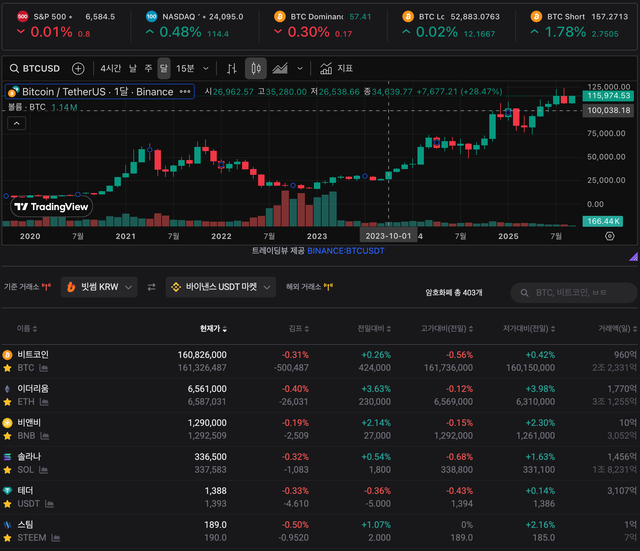Open chart icon next to USDT
Screen dimensions: 640x551
49,504
